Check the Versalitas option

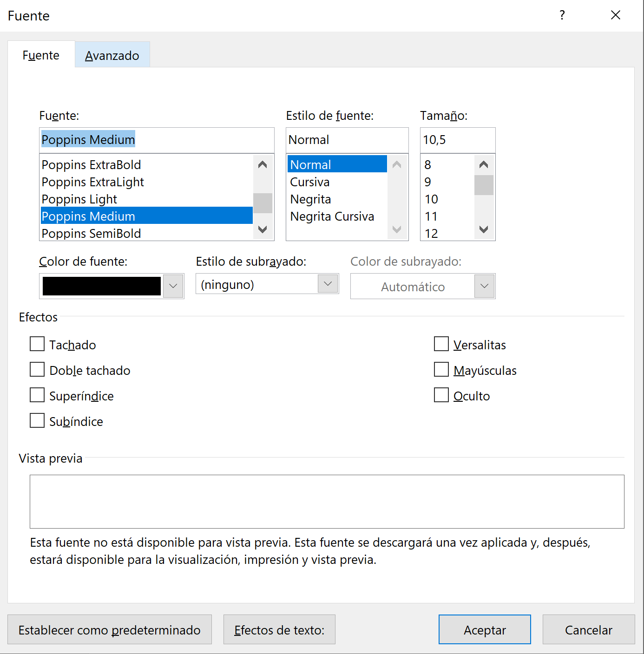[x=441, y=344]
